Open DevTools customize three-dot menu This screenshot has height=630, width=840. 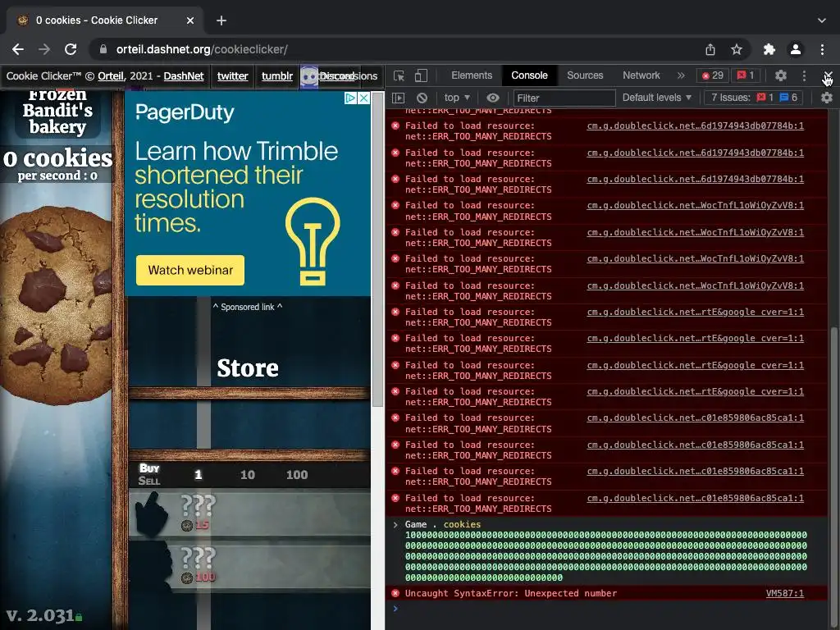pyautogui.click(x=804, y=75)
